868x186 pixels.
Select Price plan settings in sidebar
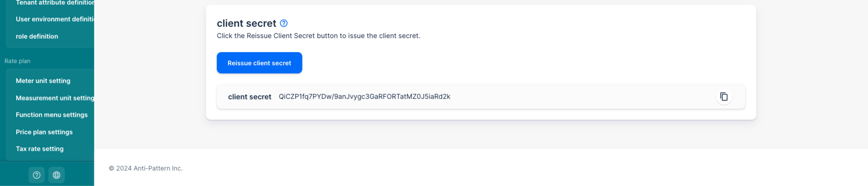point(44,132)
